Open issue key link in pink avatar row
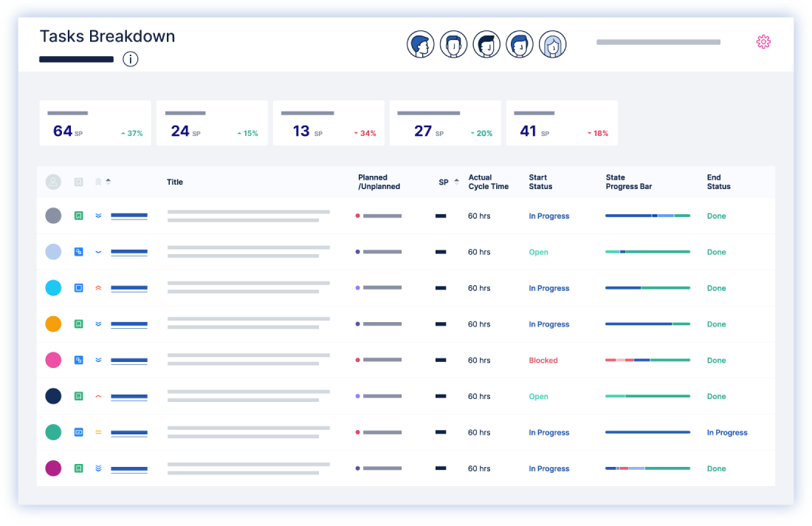The height and width of the screenshot is (526, 812). click(129, 361)
